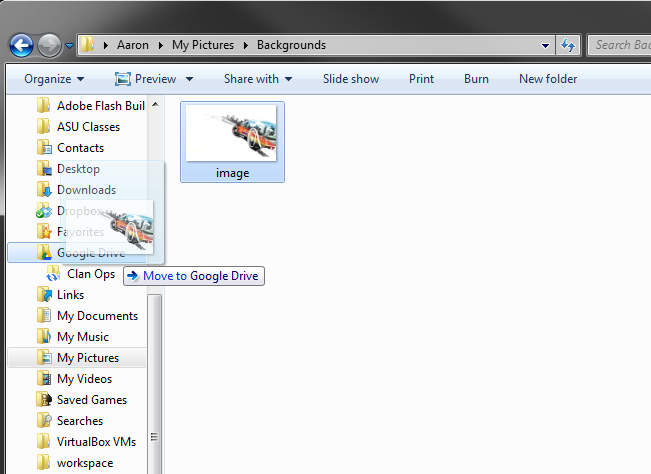Viewport: 651px width, 474px height.
Task: Click the Downloads folder icon
Action: pyautogui.click(x=44, y=190)
